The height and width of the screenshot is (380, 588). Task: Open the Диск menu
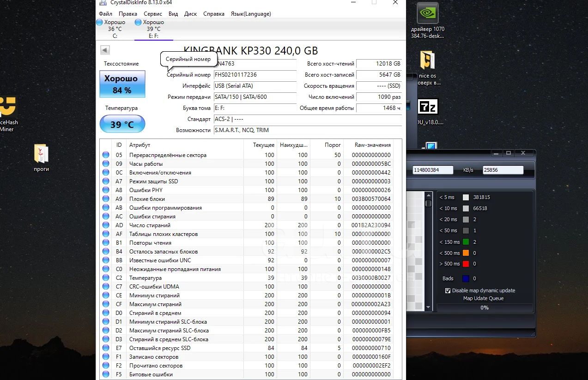pos(190,14)
